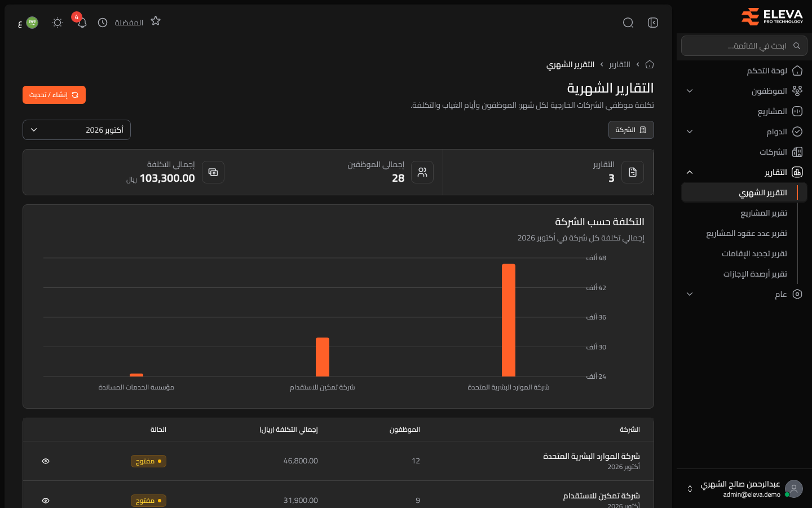View details eye icon for شركة تمكين للاستقدام

[x=46, y=501]
